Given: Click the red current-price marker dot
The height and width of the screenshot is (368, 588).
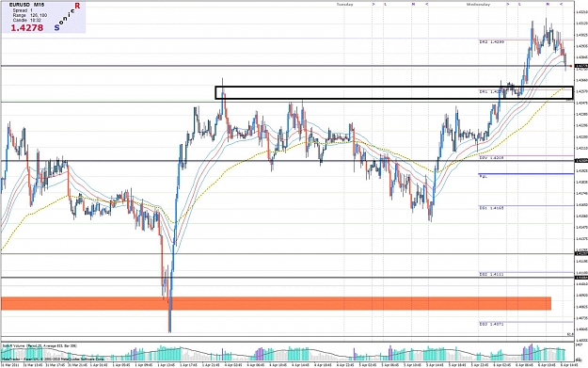Looking at the screenshot, I should [571, 66].
